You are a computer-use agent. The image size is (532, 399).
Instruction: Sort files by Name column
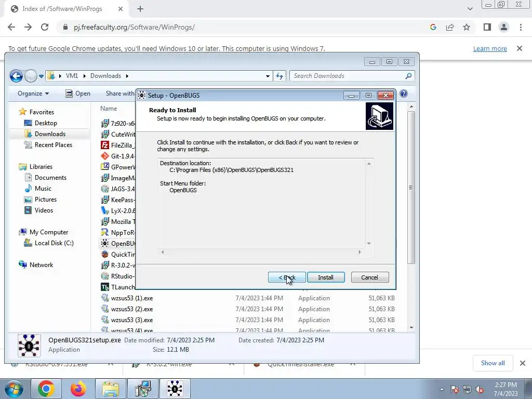(x=109, y=109)
